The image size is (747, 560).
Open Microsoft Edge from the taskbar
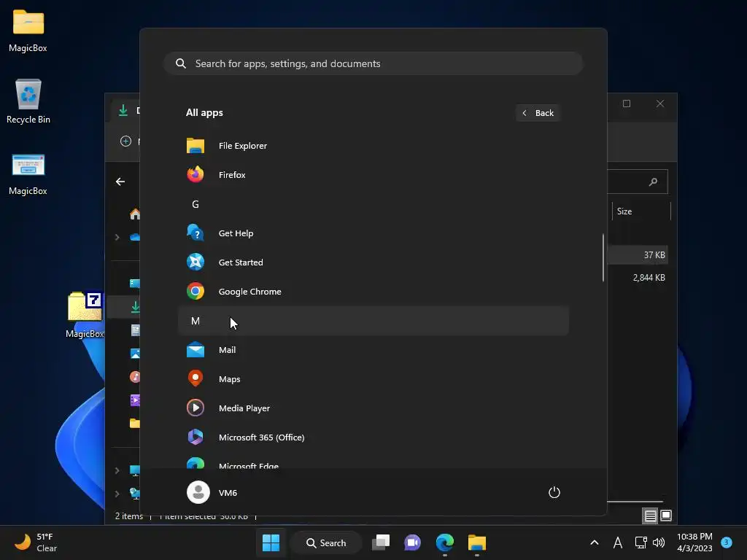click(x=444, y=542)
